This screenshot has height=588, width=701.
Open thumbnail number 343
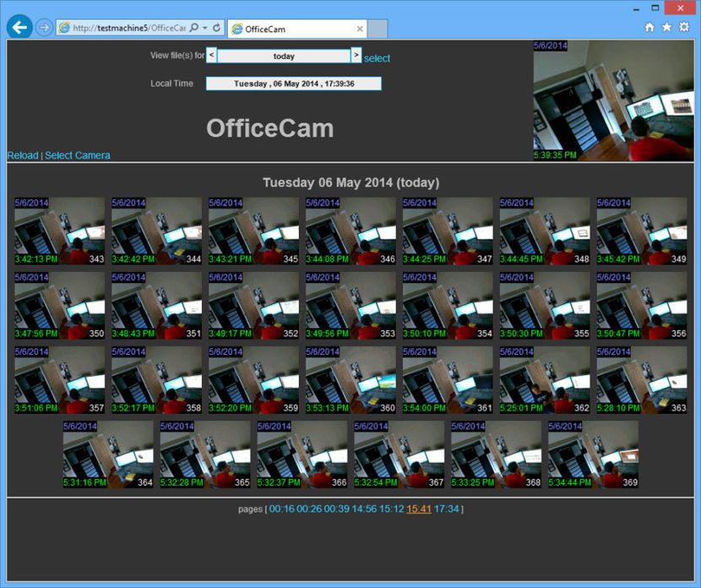tap(60, 231)
